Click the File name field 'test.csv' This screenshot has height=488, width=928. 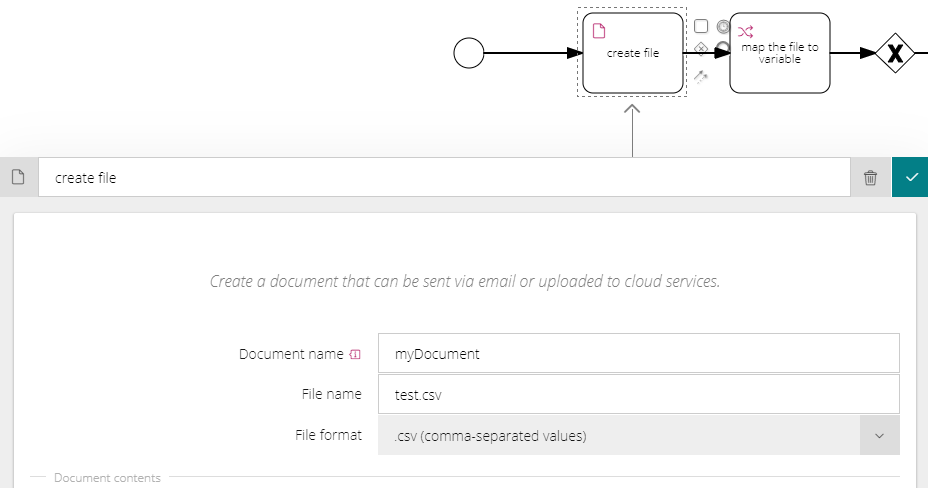[639, 395]
